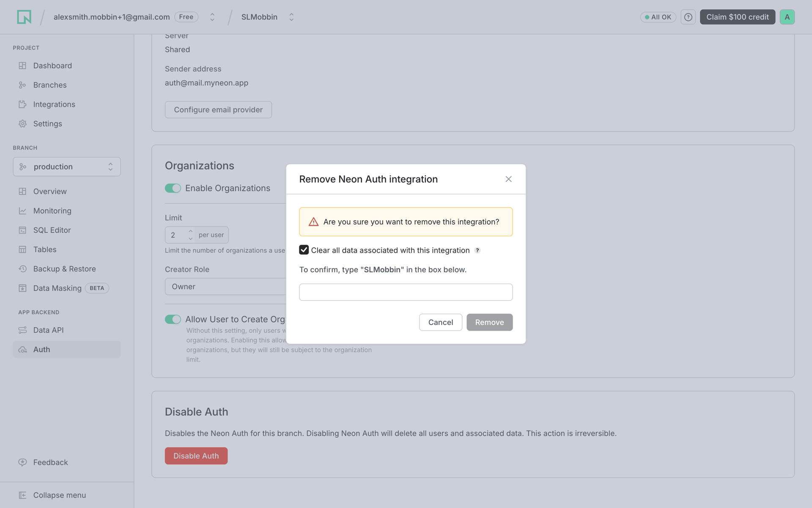Click the Neon logo icon

[24, 17]
